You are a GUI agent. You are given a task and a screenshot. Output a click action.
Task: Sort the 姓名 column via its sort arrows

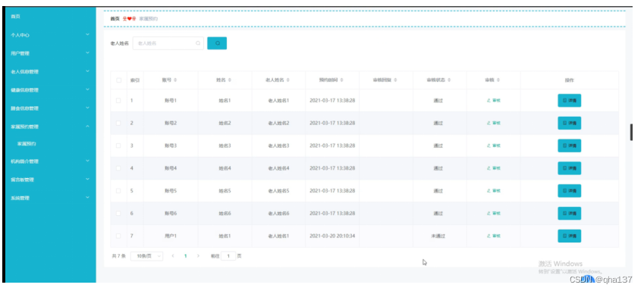point(230,80)
